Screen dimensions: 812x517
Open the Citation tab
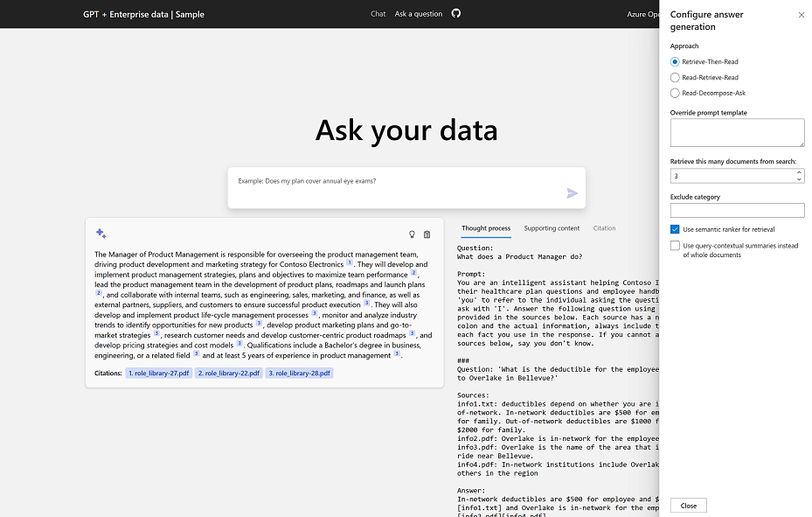coord(604,228)
